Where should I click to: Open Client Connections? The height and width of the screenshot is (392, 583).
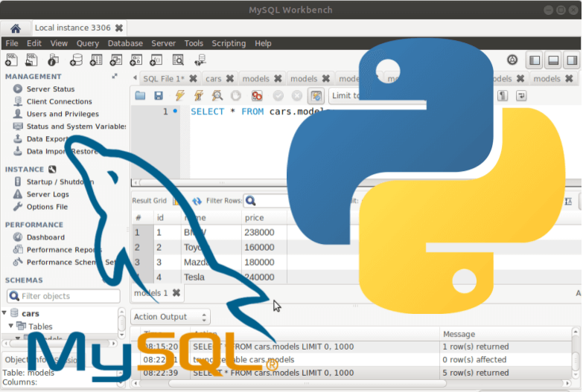coord(59,101)
